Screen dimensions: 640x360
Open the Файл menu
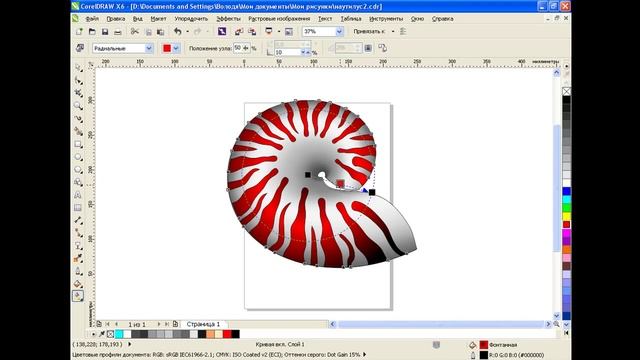(92, 19)
